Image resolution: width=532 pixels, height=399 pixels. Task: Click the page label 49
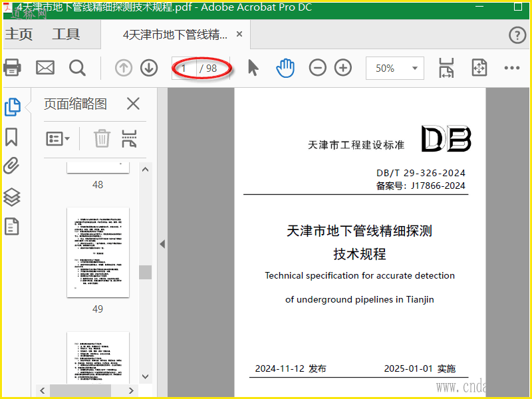pyautogui.click(x=98, y=309)
